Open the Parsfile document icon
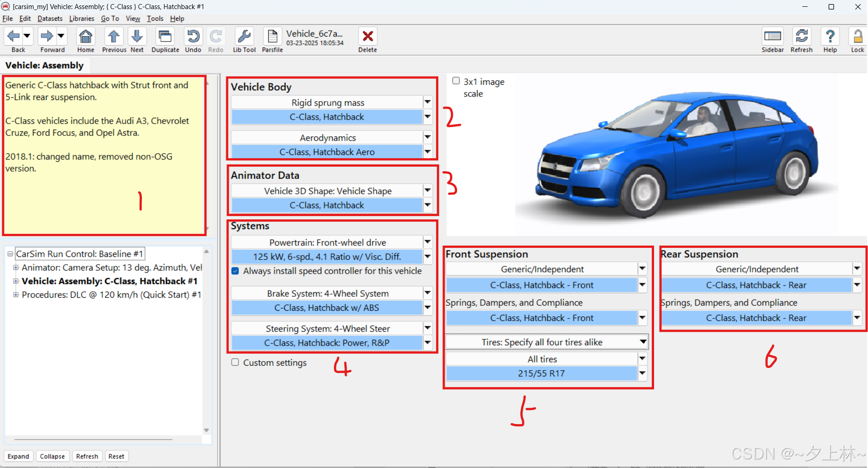Screen dimensions: 868x468 pos(272,36)
